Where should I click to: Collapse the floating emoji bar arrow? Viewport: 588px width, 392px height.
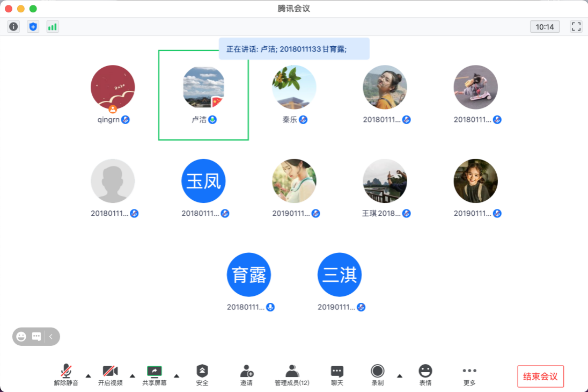coord(51,337)
